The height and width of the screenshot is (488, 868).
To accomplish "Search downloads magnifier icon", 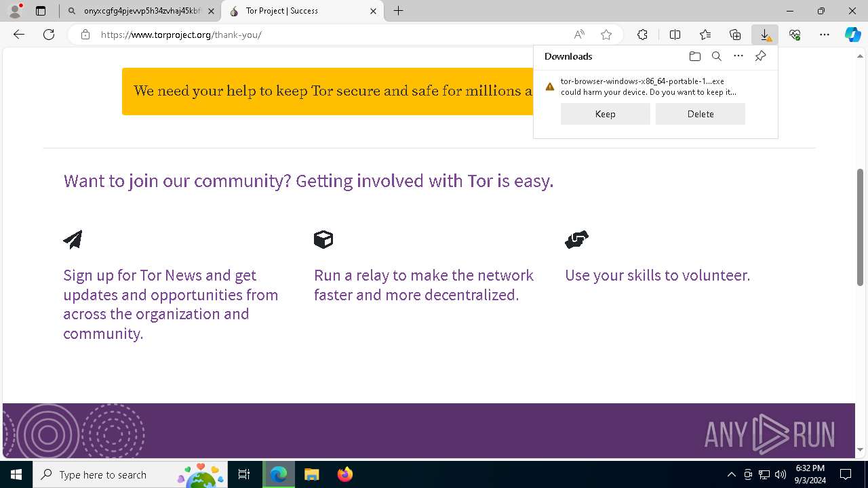I will 716,56.
